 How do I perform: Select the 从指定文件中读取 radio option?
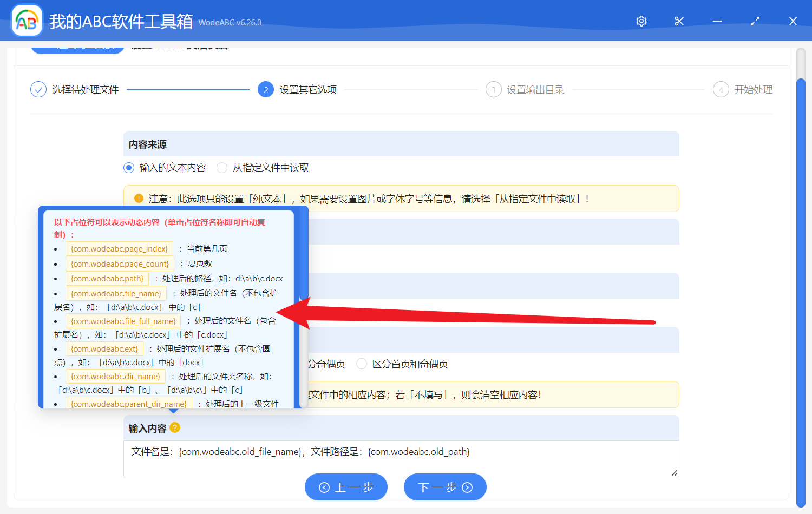click(x=222, y=168)
